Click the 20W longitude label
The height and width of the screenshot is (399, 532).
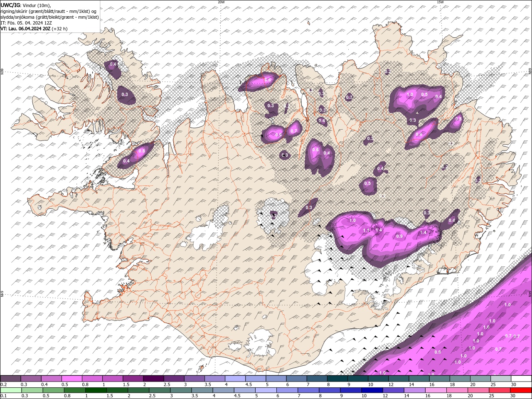pyautogui.click(x=221, y=2)
